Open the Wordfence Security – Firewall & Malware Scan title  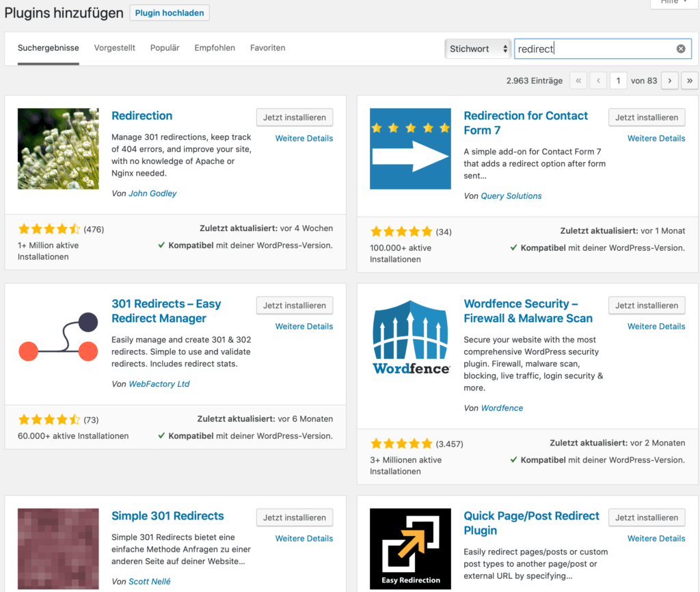[x=528, y=311]
